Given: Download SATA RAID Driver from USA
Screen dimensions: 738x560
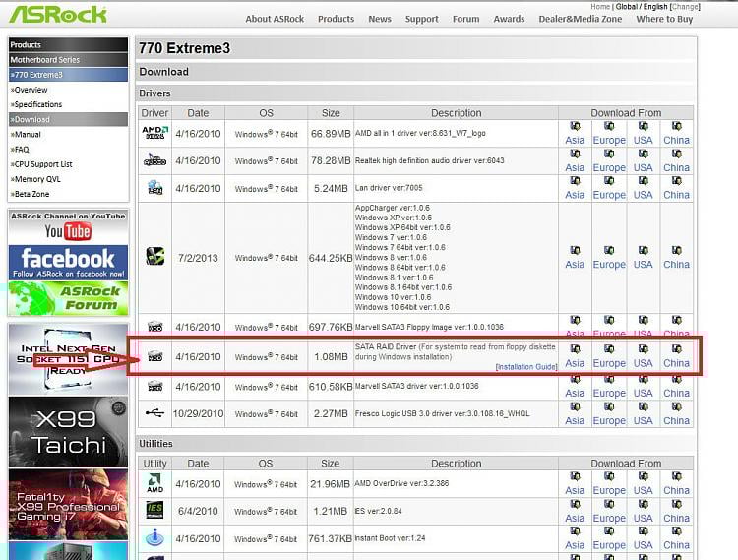Looking at the screenshot, I should [x=643, y=363].
